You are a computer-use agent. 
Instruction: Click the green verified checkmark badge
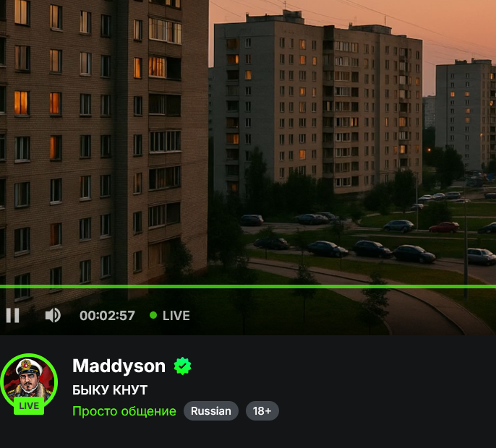coord(182,366)
